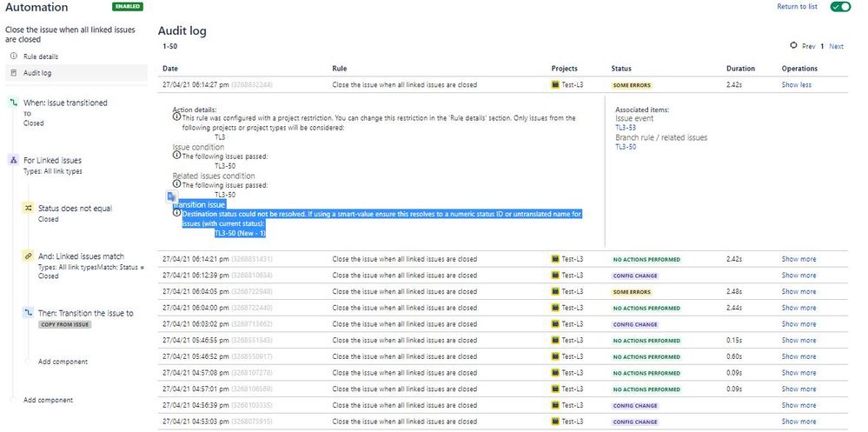
Task: Click info icon under Issue condition
Action: pyautogui.click(x=176, y=156)
